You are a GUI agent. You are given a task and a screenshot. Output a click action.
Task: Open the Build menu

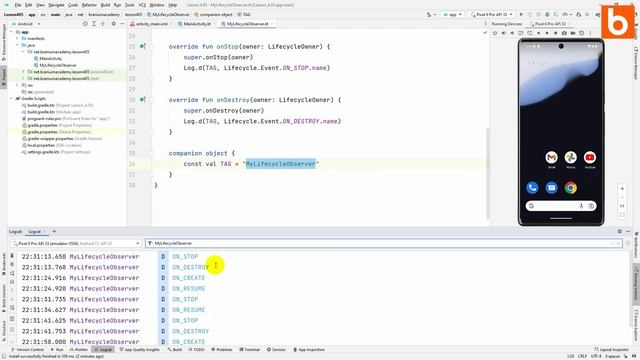[105, 5]
